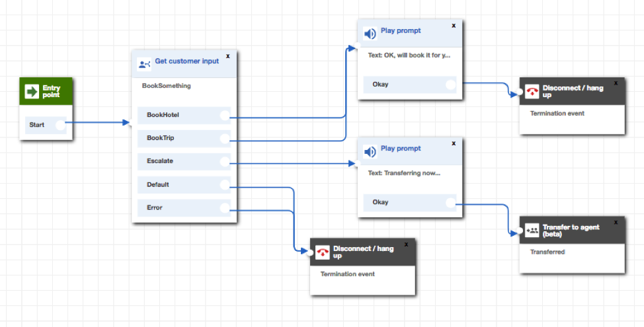This screenshot has width=644, height=327.
Task: Click the Start row in Entry point
Action: (46, 125)
